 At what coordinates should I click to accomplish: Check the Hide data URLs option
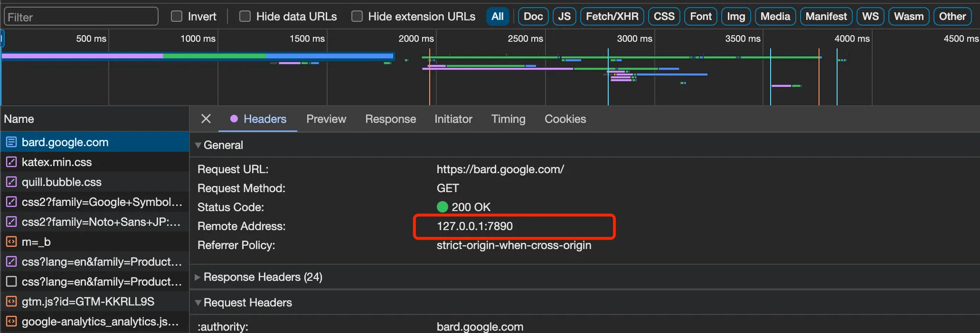[245, 17]
